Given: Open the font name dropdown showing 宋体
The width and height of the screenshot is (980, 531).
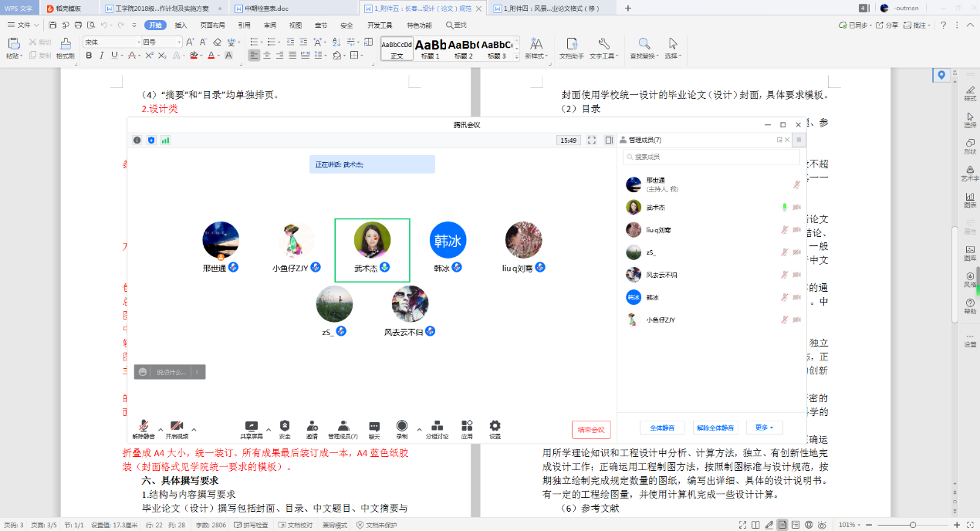Looking at the screenshot, I should pyautogui.click(x=109, y=42).
